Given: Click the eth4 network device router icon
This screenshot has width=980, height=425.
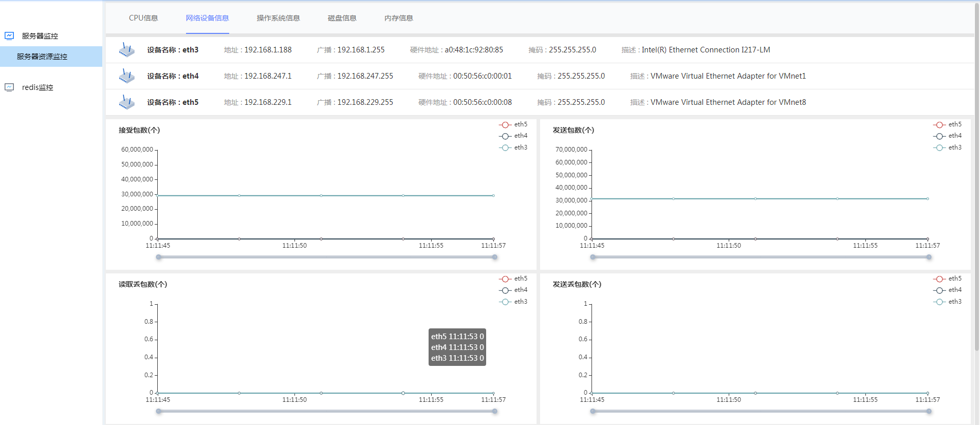Looking at the screenshot, I should pos(126,76).
